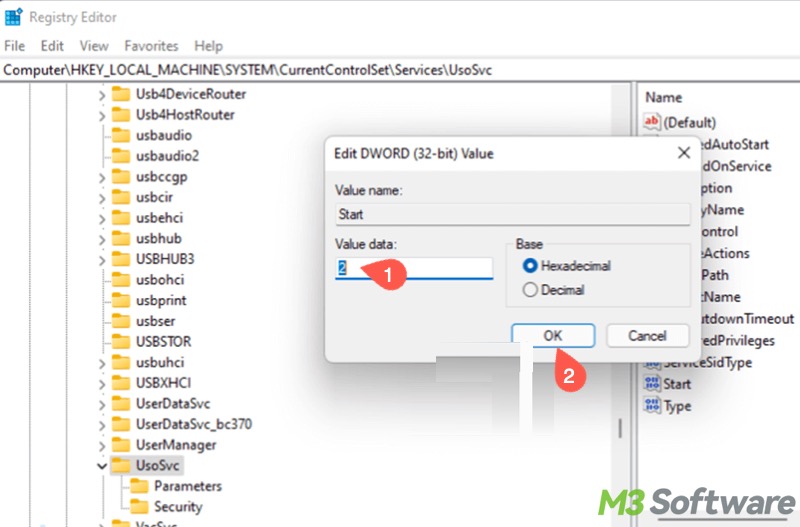Click the Registry Editor app icon

[13, 17]
